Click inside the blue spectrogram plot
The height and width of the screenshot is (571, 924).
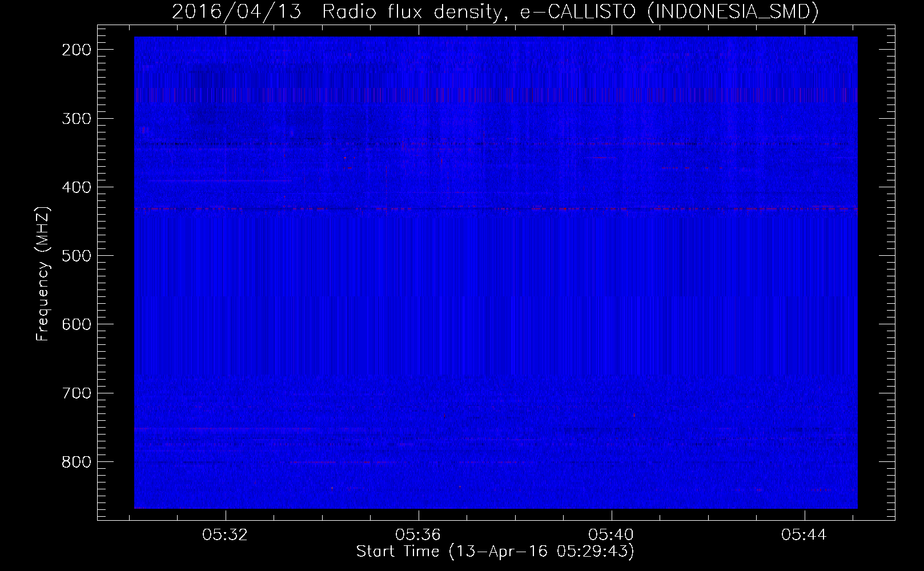[x=496, y=272]
